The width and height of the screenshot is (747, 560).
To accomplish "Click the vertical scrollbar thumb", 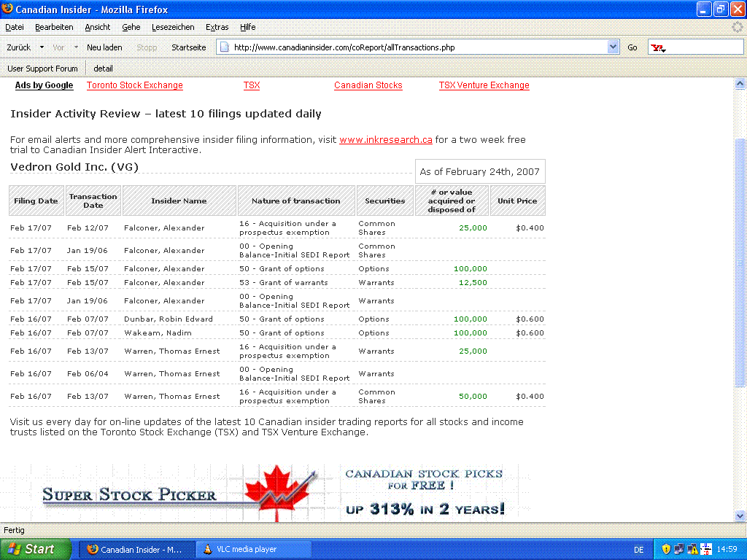I will pos(740,262).
